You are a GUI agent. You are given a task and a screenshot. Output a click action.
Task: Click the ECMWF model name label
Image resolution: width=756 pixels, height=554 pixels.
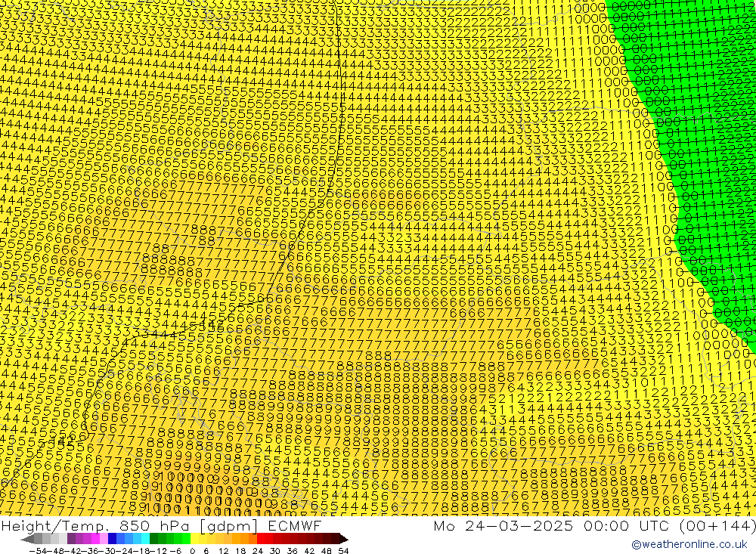(x=294, y=525)
